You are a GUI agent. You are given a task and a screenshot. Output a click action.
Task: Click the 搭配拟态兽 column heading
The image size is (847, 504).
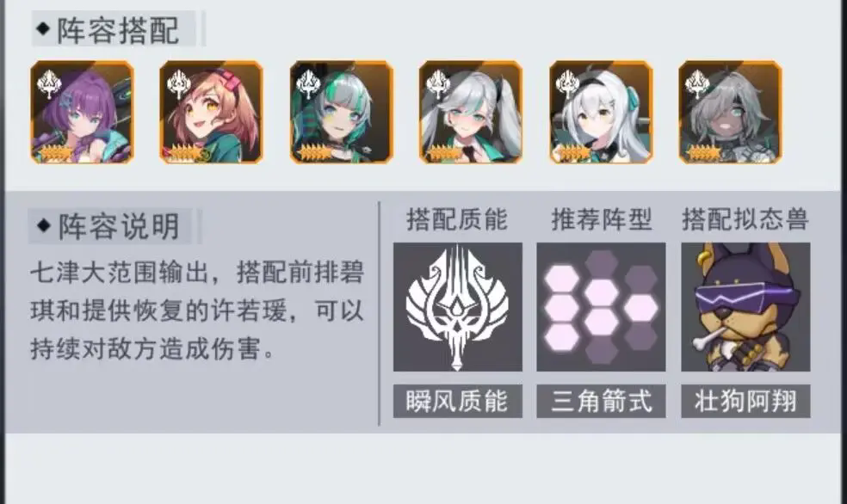(x=745, y=219)
